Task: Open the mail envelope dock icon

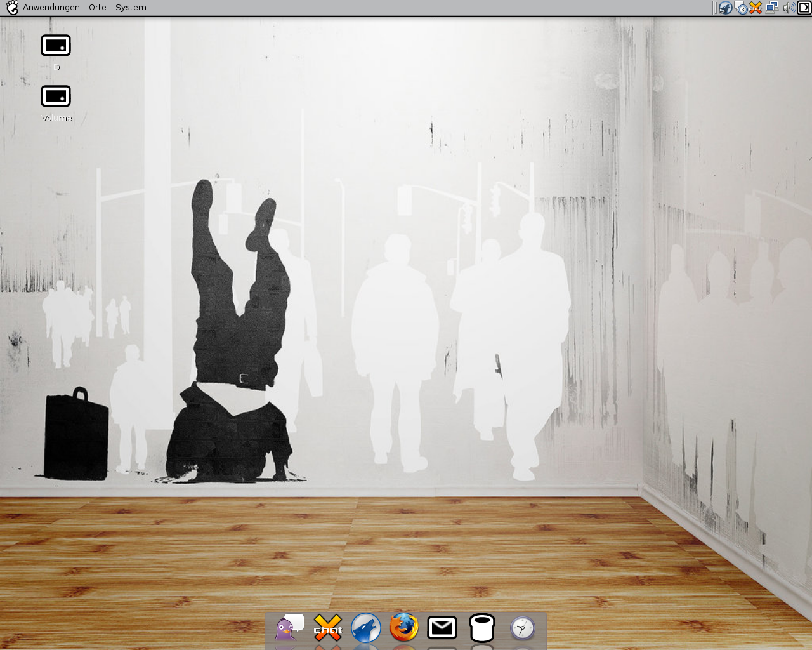Action: coord(442,628)
